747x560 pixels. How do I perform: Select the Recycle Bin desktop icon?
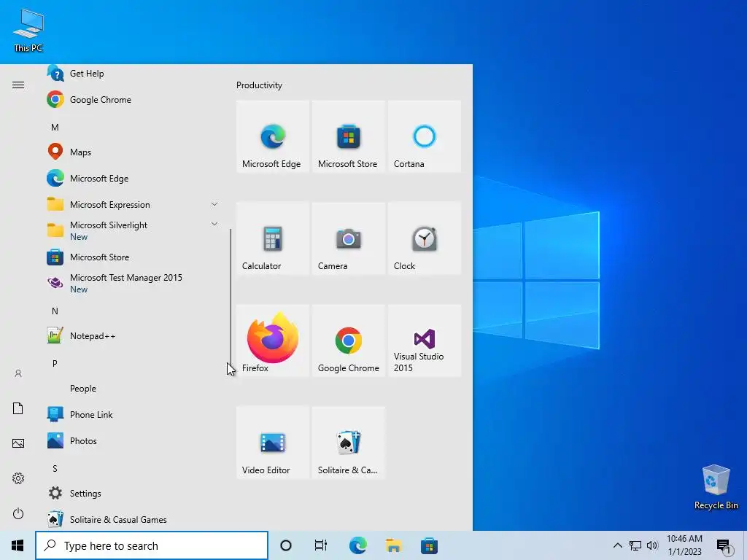716,487
